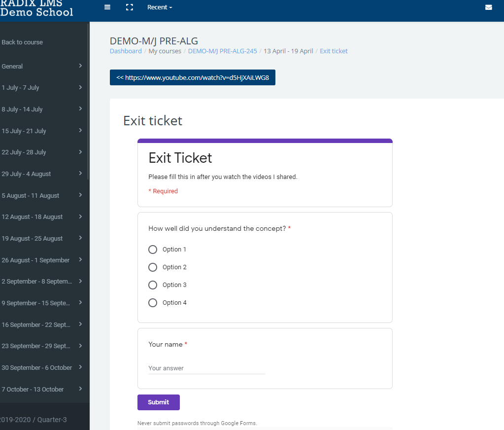Click the Your name answer field
The width and height of the screenshot is (504, 430).
tap(206, 368)
